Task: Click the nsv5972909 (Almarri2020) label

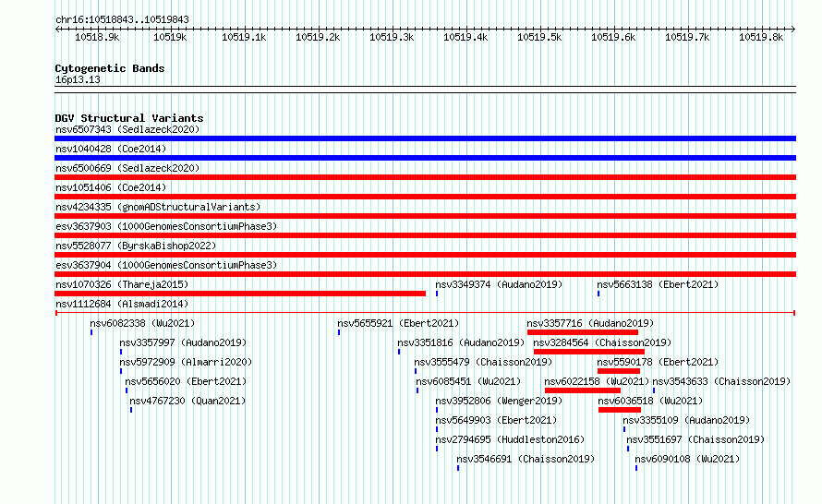Action: (186, 362)
